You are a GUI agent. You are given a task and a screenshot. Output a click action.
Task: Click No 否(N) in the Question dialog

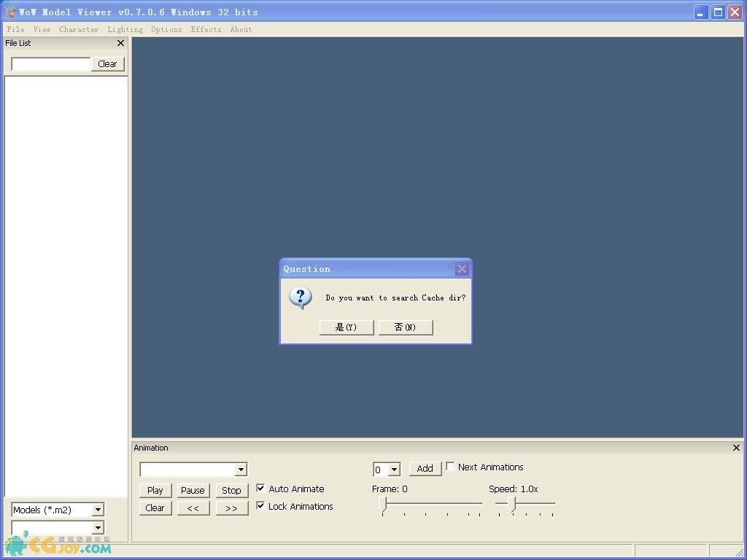[406, 327]
